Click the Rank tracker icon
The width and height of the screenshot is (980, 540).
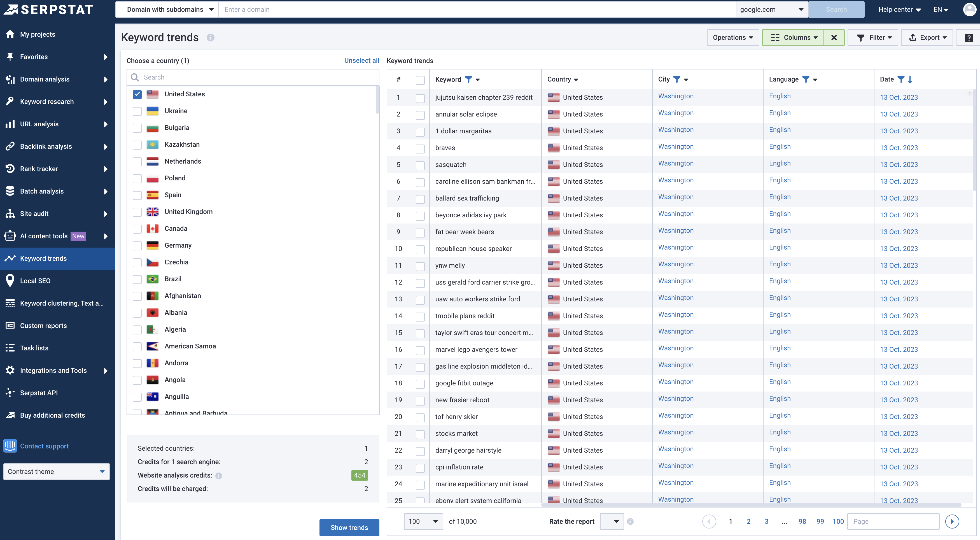pos(10,169)
